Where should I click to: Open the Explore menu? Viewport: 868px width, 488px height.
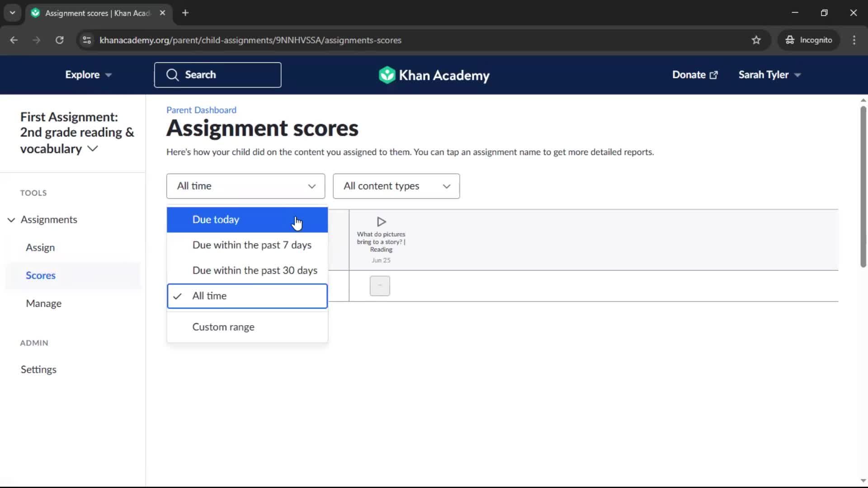pos(88,75)
